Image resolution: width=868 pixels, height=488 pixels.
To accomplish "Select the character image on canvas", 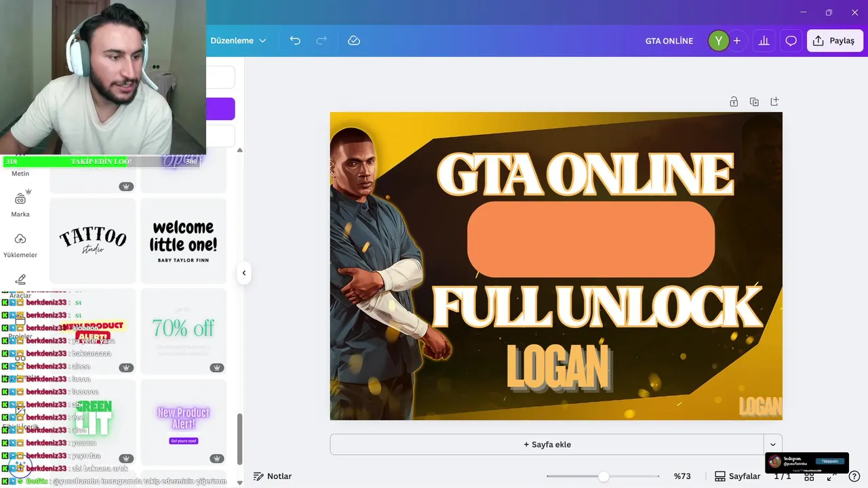I will point(380,271).
